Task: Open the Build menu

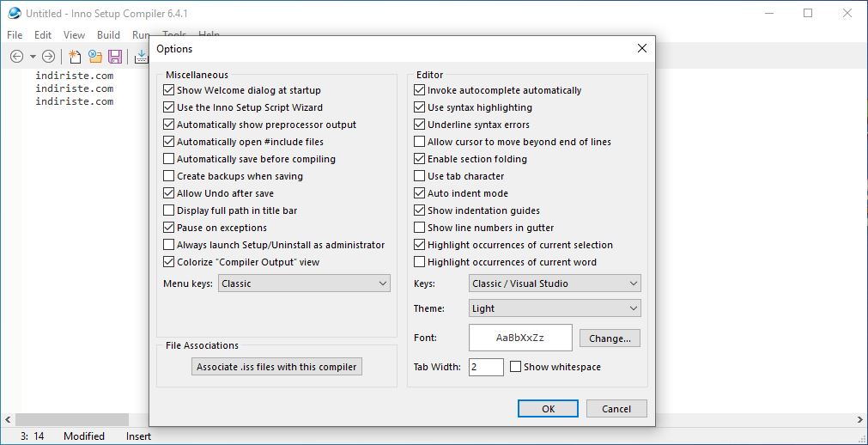Action: pos(108,35)
